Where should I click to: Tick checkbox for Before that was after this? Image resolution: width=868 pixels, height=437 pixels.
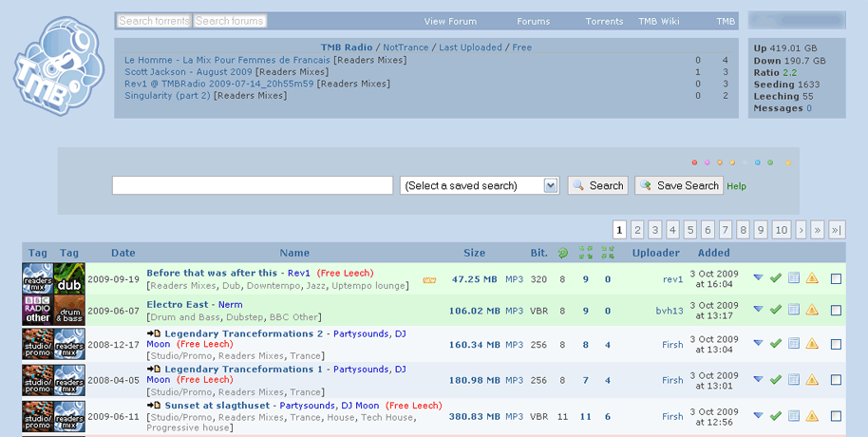pyautogui.click(x=836, y=279)
